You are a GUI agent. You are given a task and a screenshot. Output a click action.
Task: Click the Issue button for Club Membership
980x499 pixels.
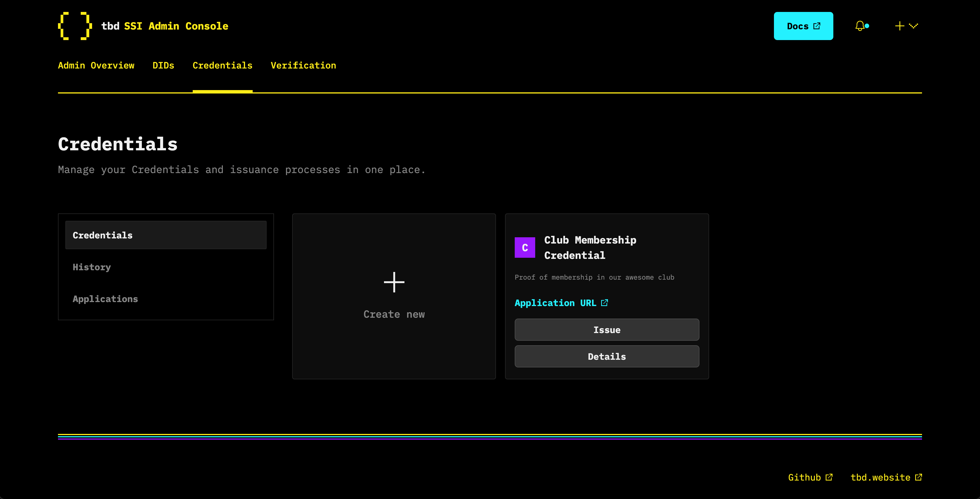pos(607,330)
